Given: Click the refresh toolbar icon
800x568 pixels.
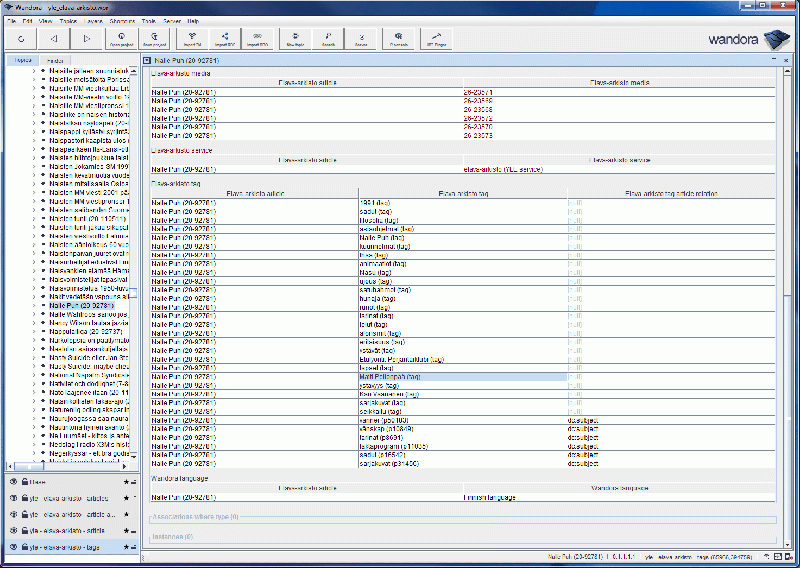Looking at the screenshot, I should 20,39.
